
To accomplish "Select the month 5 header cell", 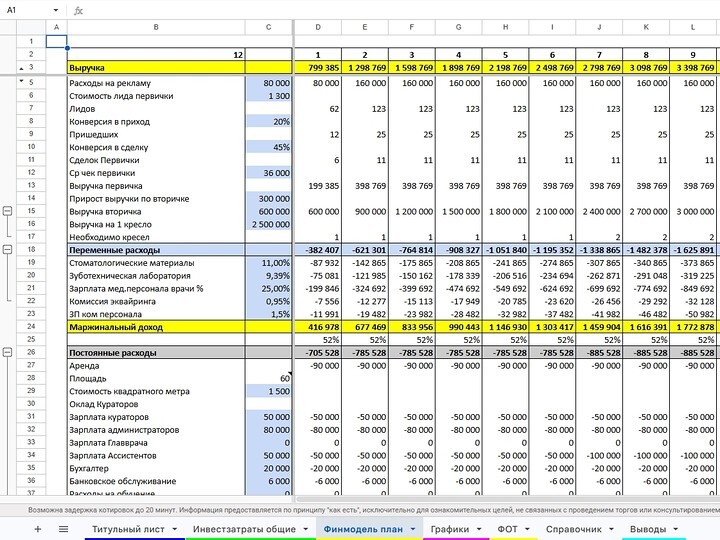I will click(x=505, y=55).
